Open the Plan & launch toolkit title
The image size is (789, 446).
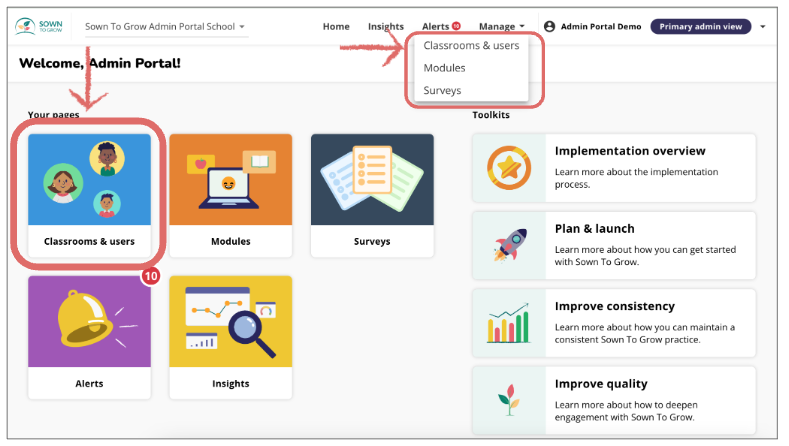tap(594, 229)
